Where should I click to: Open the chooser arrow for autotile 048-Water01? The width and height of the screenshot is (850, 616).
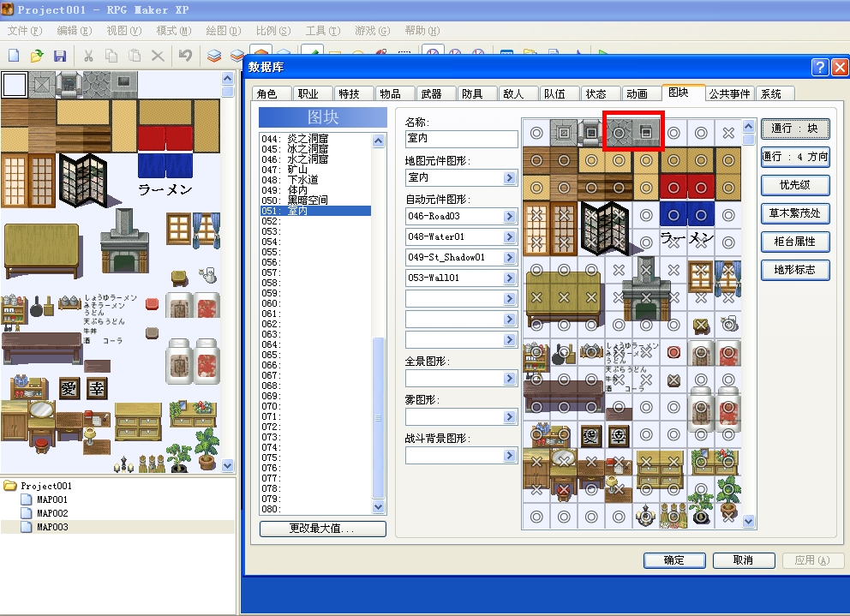click(509, 237)
